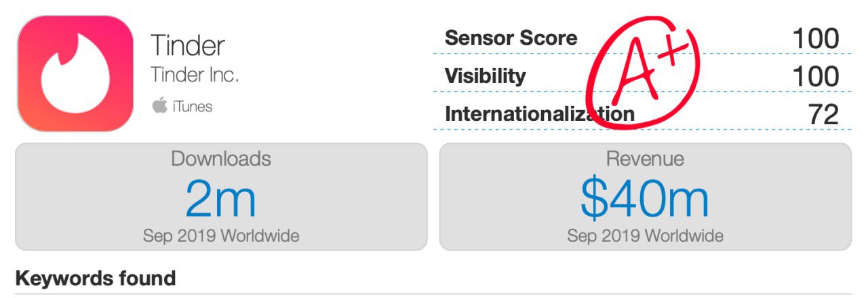The image size is (868, 298).
Task: Click Sep 2019 Worldwide under Downloads
Action: [x=221, y=236]
